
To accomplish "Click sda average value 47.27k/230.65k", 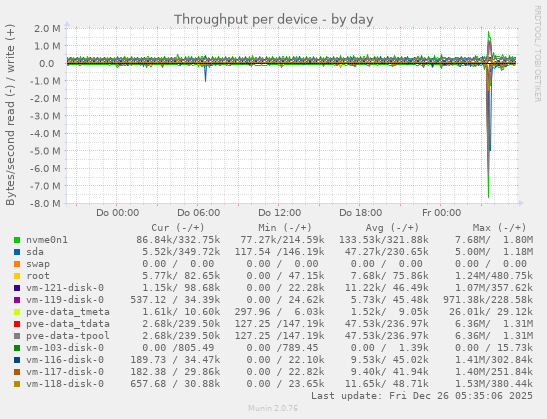I will (387, 252).
